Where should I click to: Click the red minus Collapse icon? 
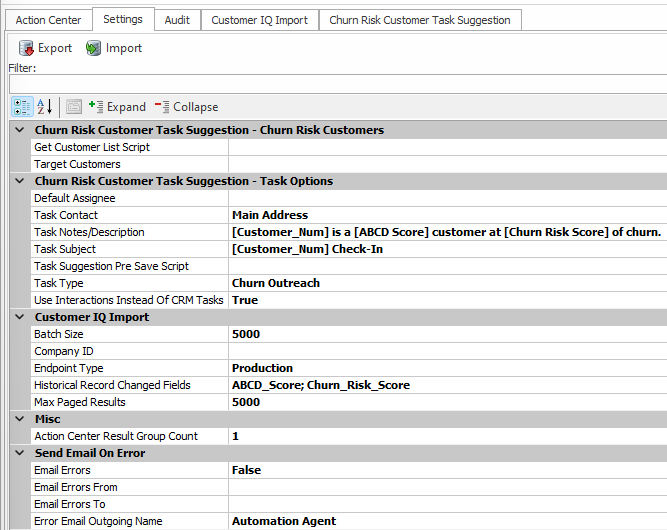click(x=162, y=107)
